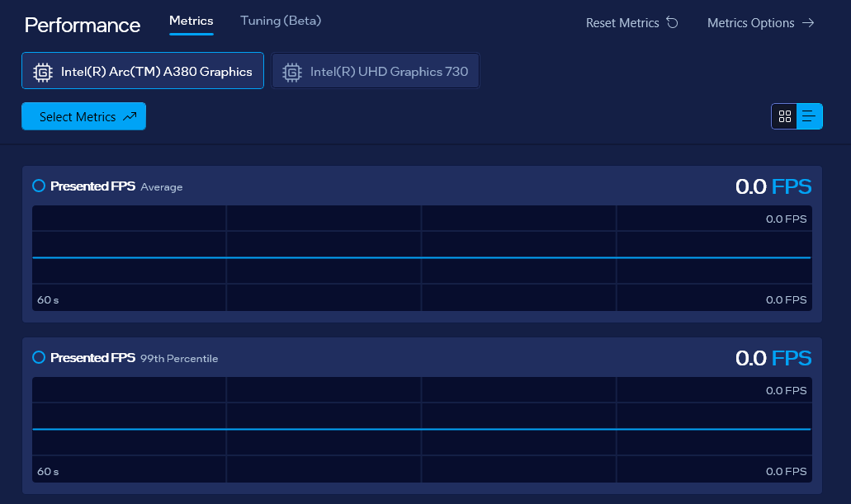Switch to grid view layout
This screenshot has height=504, width=851.
click(785, 116)
